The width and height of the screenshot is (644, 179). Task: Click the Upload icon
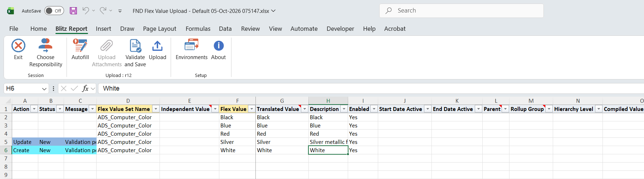click(157, 46)
